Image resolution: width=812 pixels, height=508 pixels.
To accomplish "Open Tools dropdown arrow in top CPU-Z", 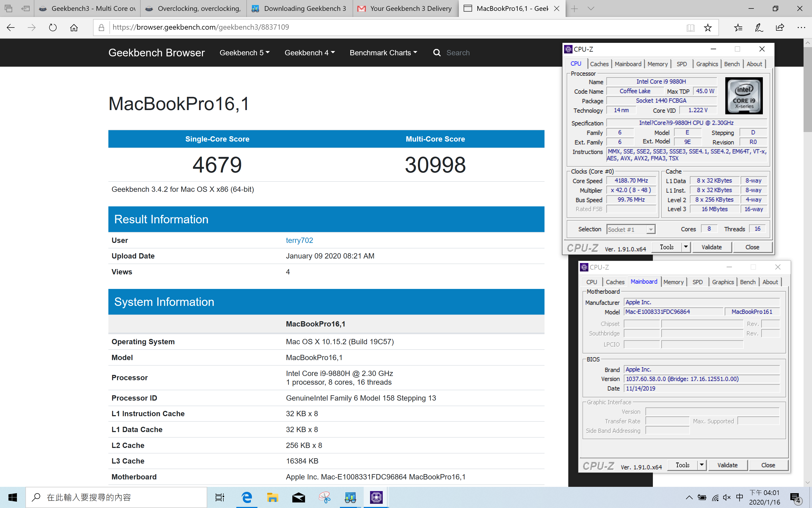I will tap(686, 247).
